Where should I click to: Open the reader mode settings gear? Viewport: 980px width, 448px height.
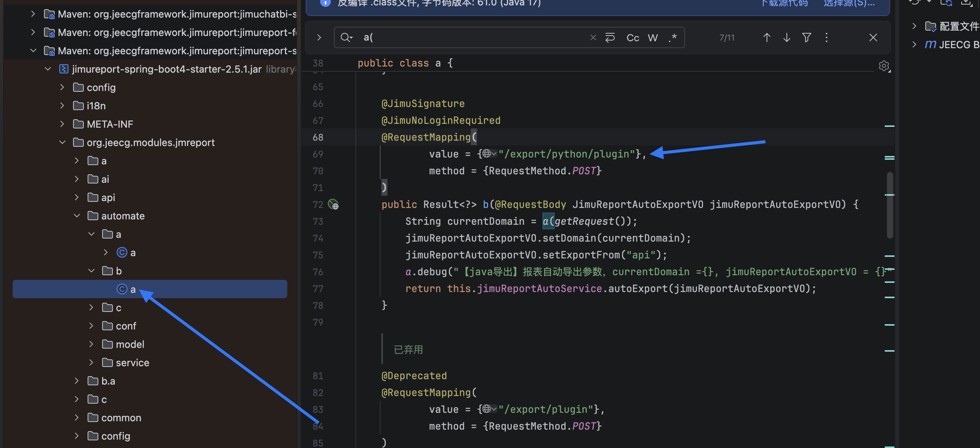pyautogui.click(x=884, y=66)
